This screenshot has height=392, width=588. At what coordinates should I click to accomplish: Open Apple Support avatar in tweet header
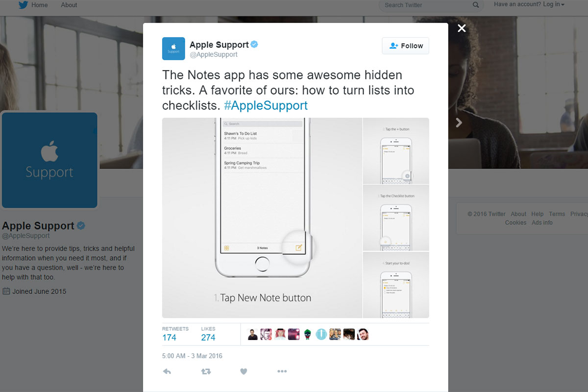[x=173, y=49]
